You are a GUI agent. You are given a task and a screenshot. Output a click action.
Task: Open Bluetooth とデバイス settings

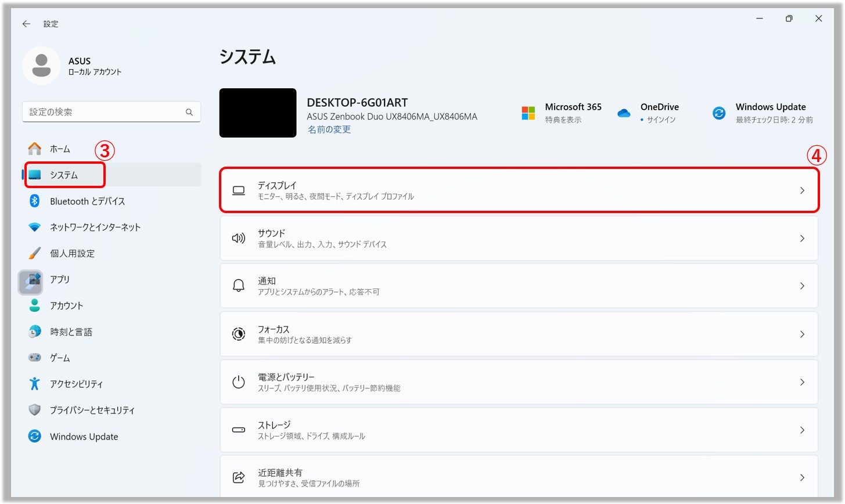[112, 201]
